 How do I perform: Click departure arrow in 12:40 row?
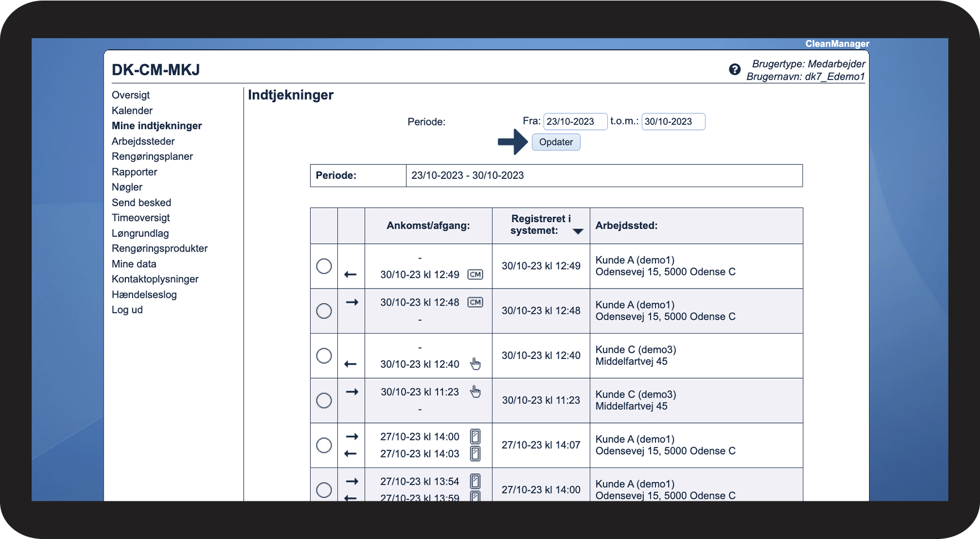pos(351,364)
